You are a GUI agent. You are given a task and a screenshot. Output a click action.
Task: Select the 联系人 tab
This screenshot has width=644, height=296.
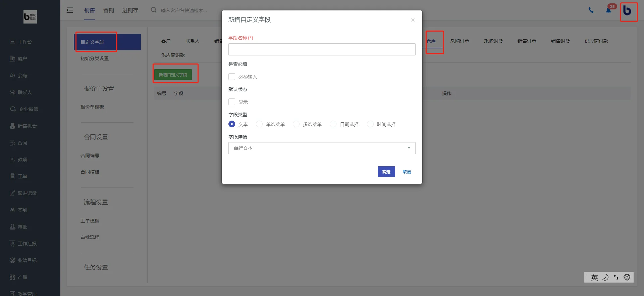(193, 41)
